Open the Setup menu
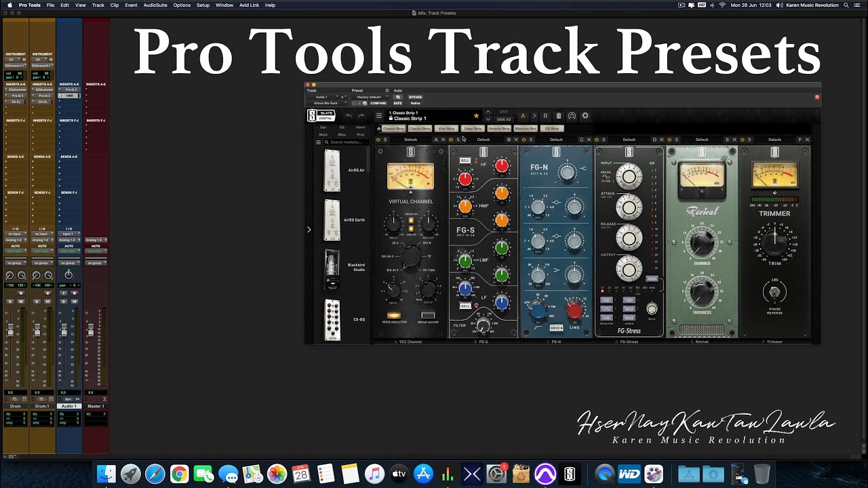The height and width of the screenshot is (488, 868). [203, 5]
